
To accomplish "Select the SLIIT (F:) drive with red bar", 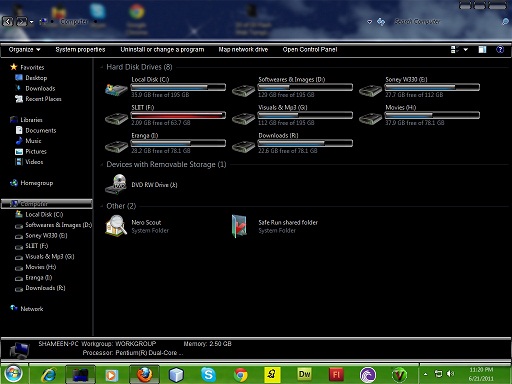I will (165, 115).
